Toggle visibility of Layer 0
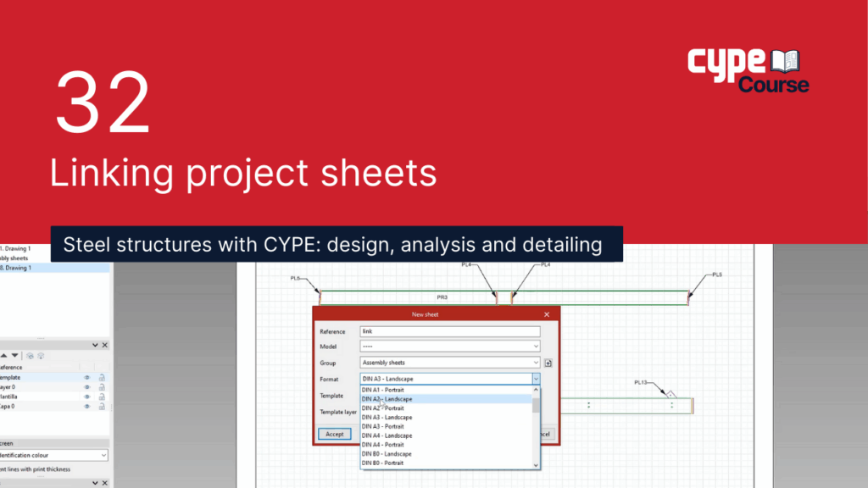 [x=86, y=387]
